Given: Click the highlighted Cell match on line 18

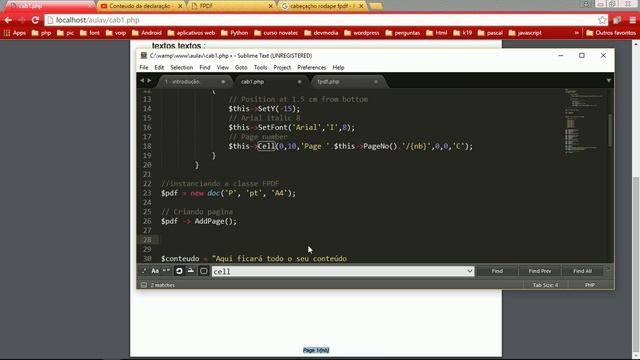Looking at the screenshot, I should pyautogui.click(x=266, y=146).
